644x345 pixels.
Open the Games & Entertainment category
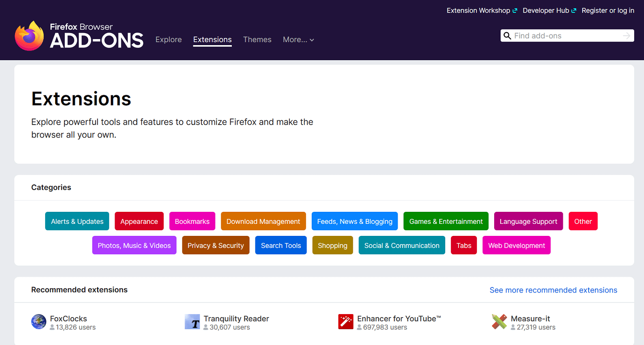[x=446, y=221]
